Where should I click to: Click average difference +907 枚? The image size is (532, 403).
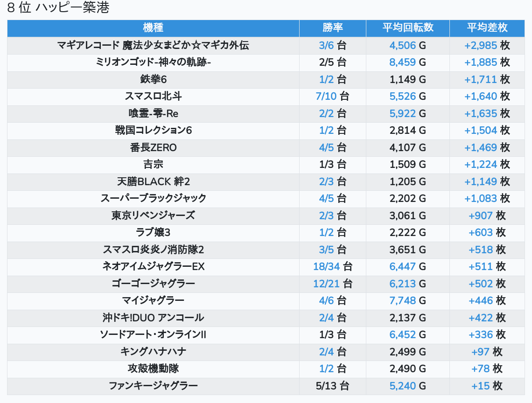point(487,215)
